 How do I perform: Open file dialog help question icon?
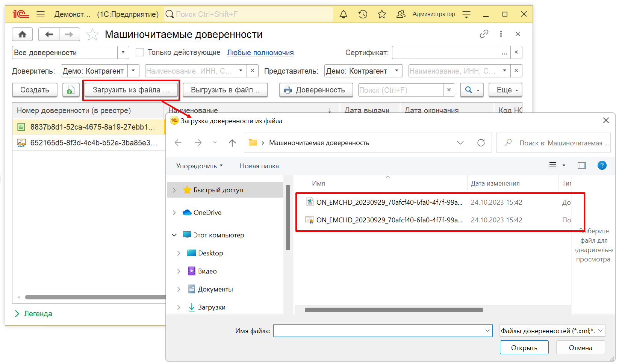[x=602, y=165]
